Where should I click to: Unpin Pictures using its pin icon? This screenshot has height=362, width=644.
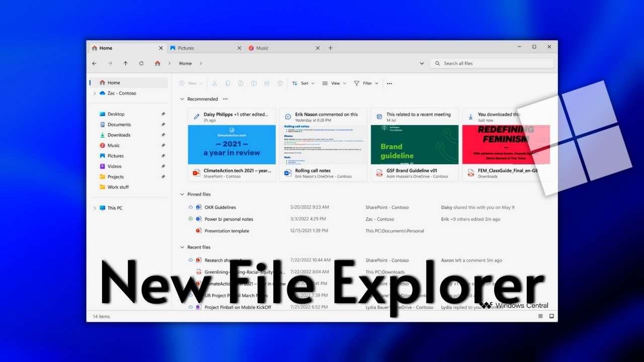[163, 156]
